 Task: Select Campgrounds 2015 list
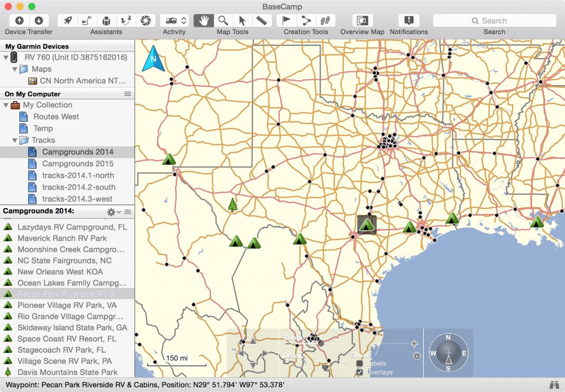tap(77, 163)
